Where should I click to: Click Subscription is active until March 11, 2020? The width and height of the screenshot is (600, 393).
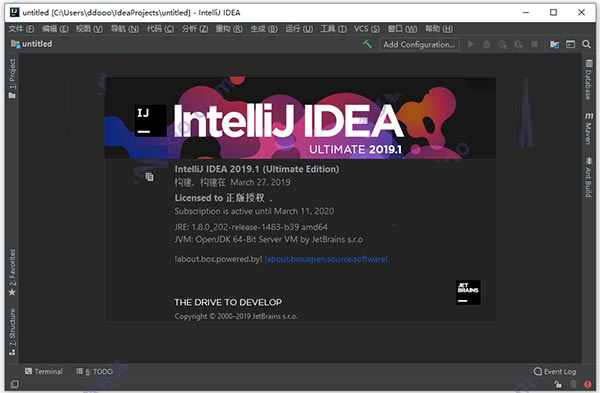pyautogui.click(x=254, y=211)
